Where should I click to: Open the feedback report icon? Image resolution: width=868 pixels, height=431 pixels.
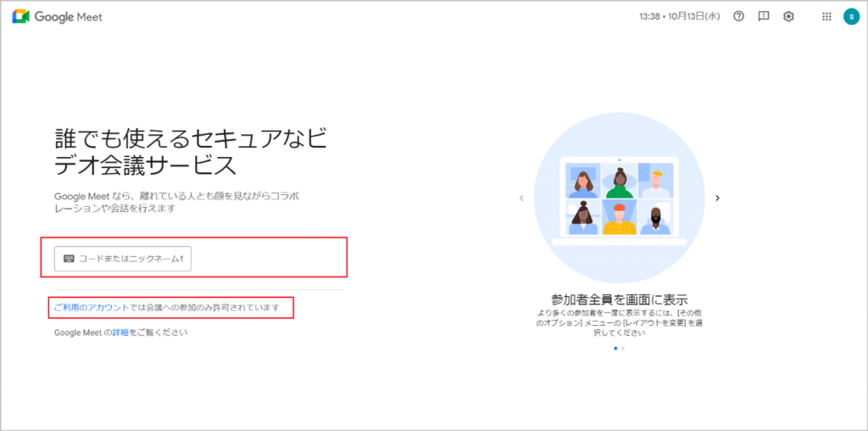coord(764,17)
